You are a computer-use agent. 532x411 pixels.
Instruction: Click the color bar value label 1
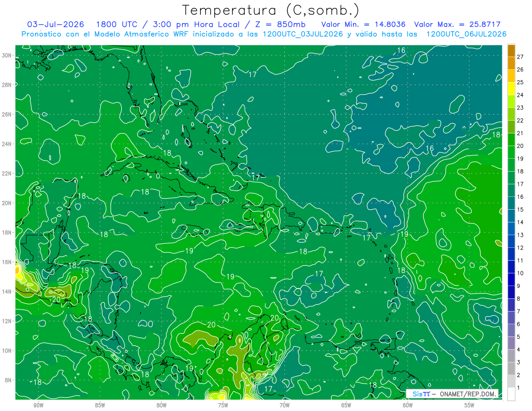pos(519,388)
